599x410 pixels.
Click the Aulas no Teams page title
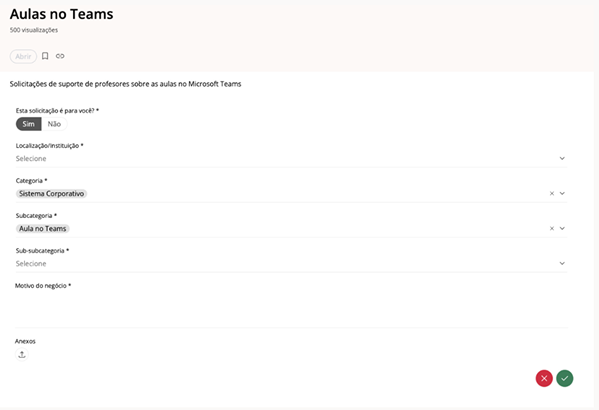[62, 14]
